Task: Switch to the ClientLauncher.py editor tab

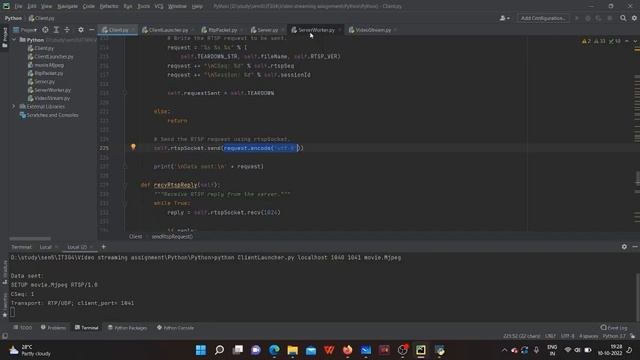Action: (x=168, y=30)
